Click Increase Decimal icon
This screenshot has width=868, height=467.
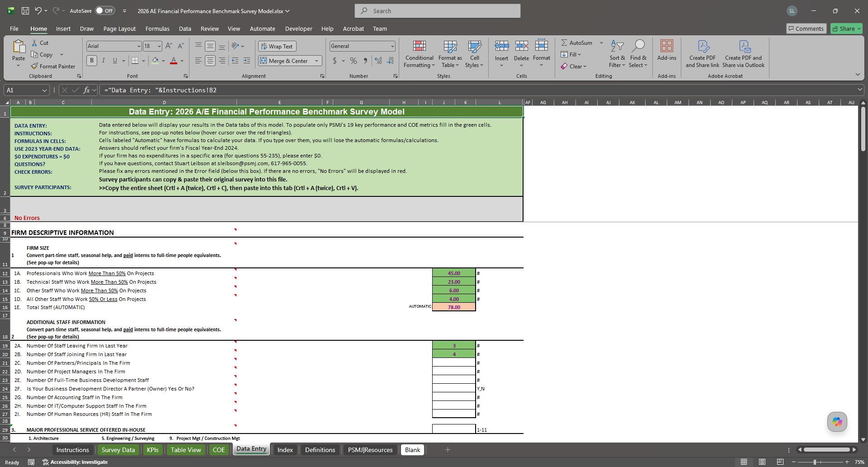tap(378, 61)
